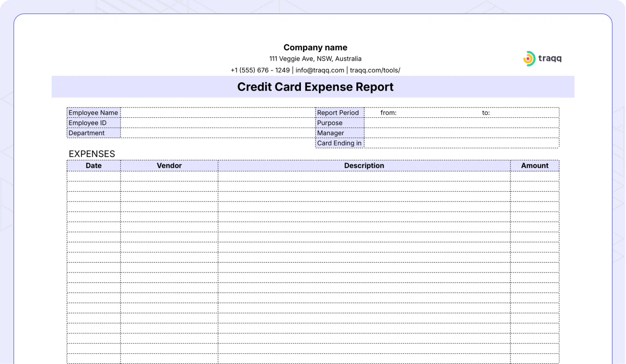Screen dimensions: 626x364
Task: Select the address '111 Veggie Ave, NSW, Australia'
Action: pos(315,59)
